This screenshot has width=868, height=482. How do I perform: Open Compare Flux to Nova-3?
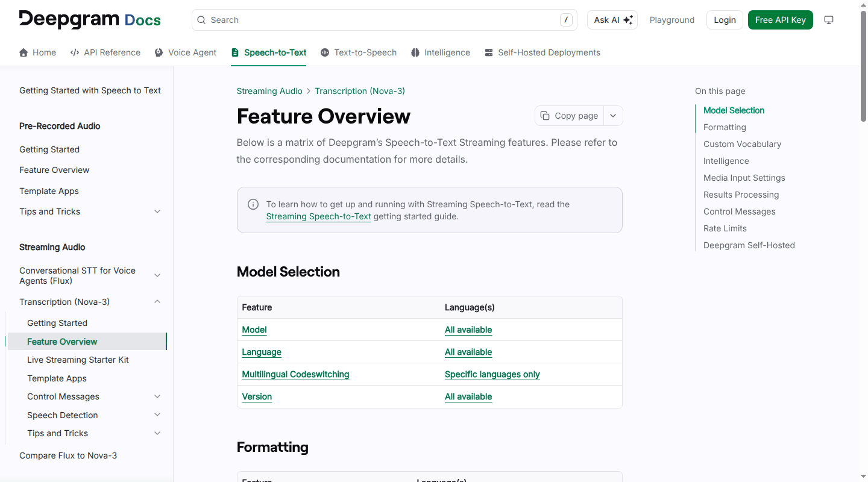point(68,455)
